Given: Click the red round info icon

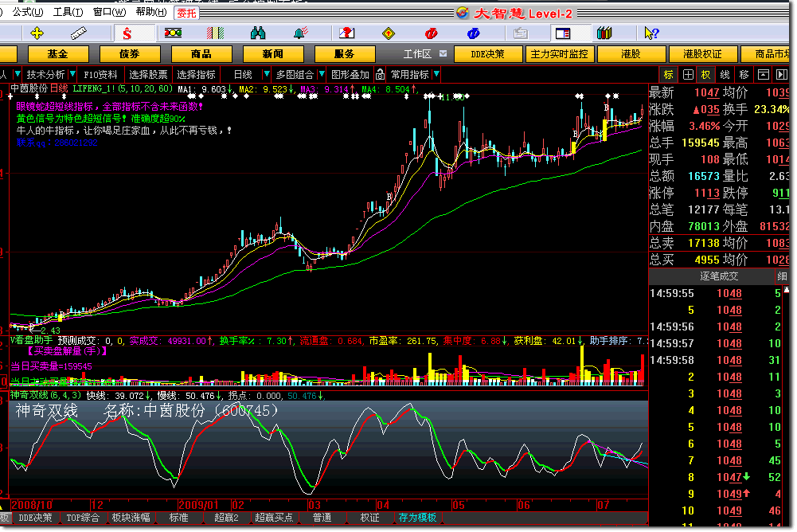Looking at the screenshot, I should point(431,33).
